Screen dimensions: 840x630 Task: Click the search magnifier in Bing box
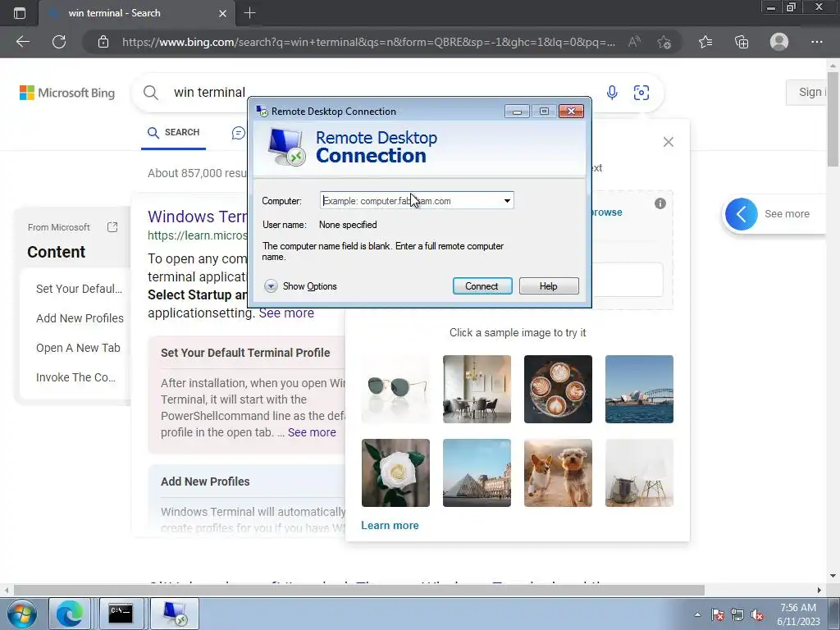coord(151,92)
